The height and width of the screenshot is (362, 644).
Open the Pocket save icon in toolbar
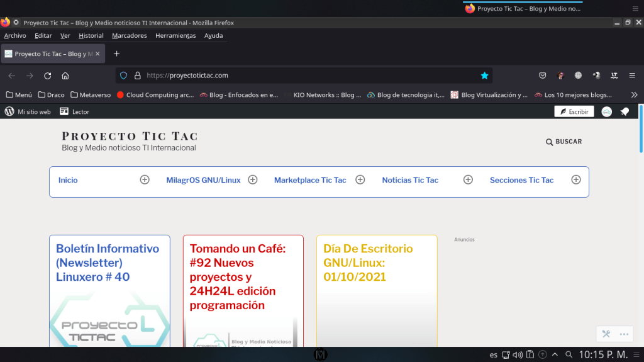542,76
